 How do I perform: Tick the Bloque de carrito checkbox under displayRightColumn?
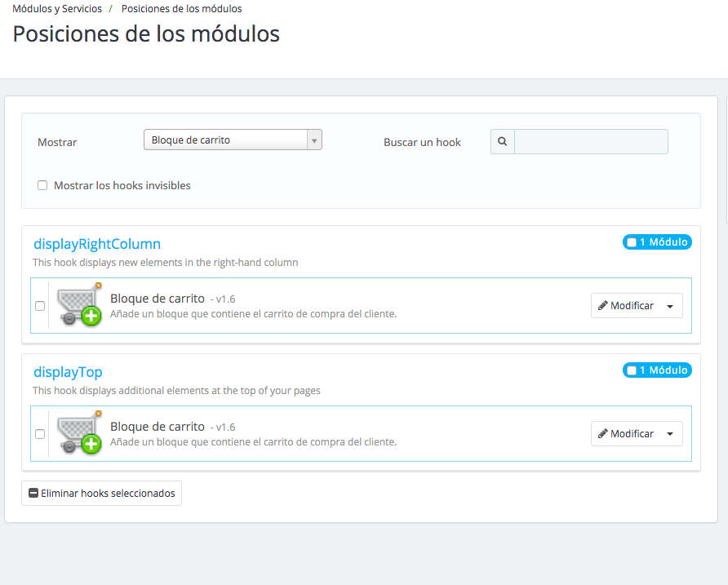(x=40, y=306)
